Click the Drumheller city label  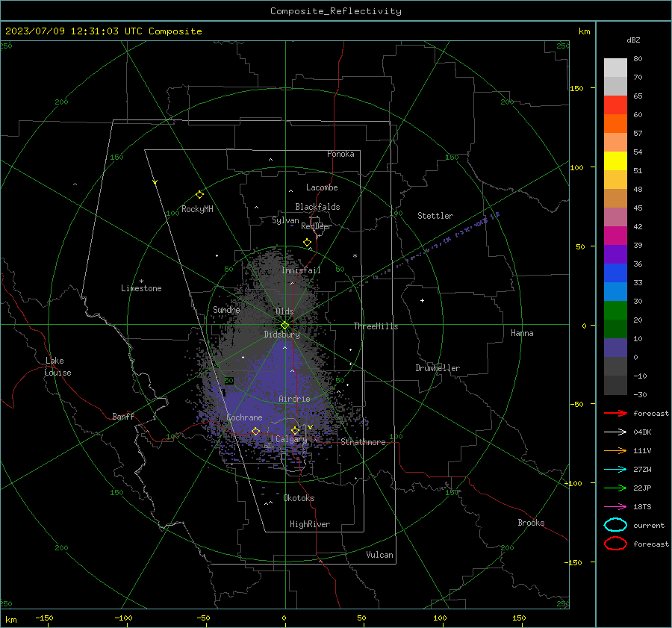[438, 368]
